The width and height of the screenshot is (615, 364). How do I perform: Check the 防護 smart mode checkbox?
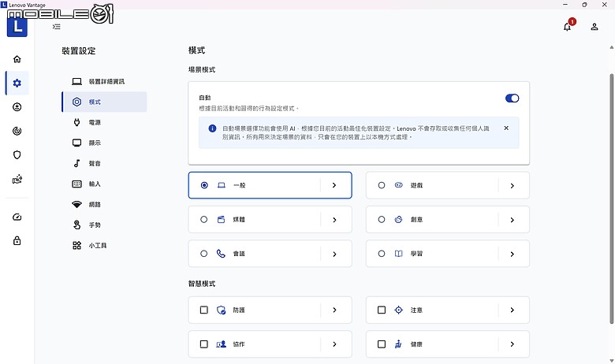click(x=204, y=310)
